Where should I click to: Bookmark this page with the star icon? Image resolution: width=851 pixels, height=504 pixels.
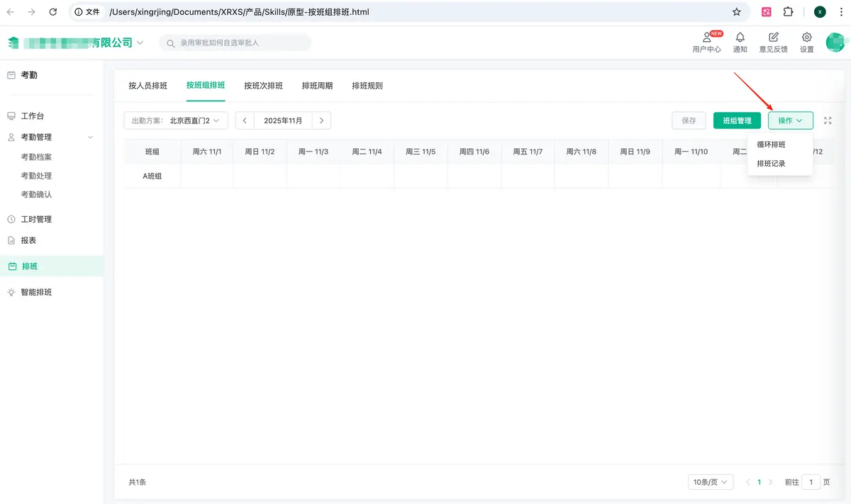tap(736, 12)
